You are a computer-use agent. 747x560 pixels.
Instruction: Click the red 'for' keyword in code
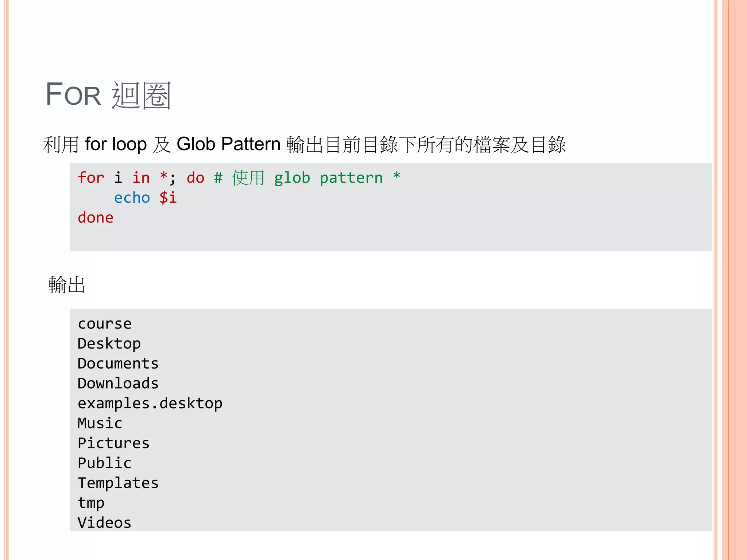(x=91, y=178)
